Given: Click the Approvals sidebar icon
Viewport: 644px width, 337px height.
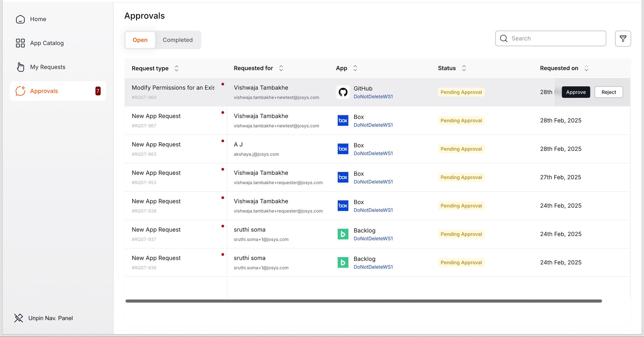Looking at the screenshot, I should (20, 91).
